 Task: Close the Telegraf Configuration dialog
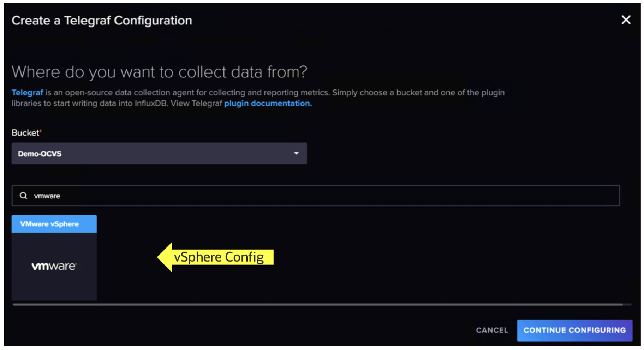pos(626,20)
